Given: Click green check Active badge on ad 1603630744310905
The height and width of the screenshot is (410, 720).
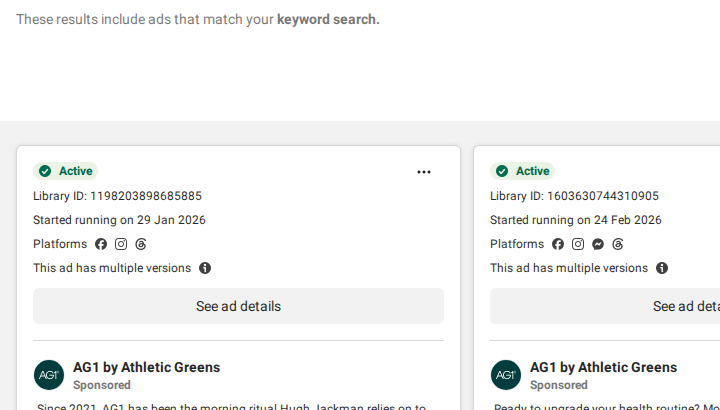Looking at the screenshot, I should 522,171.
